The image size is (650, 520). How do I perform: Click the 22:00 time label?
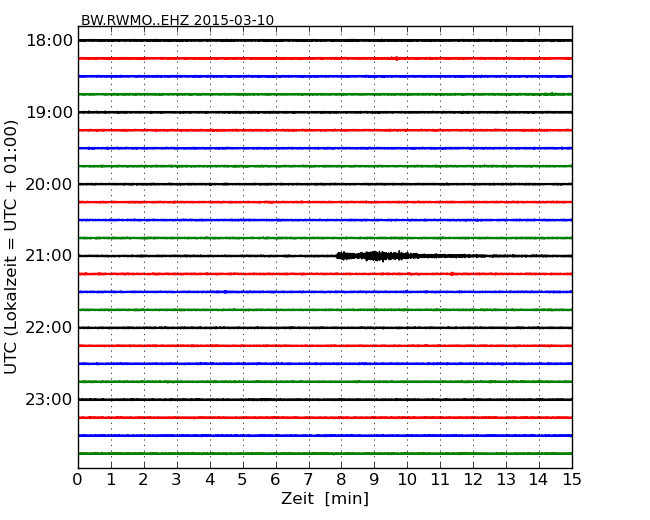(49, 328)
